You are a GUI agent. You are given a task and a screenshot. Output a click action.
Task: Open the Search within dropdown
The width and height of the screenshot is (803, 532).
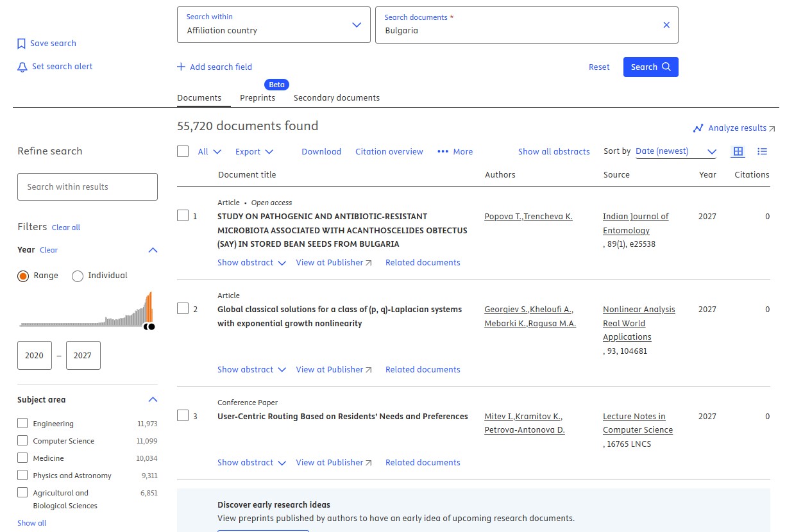coord(274,25)
